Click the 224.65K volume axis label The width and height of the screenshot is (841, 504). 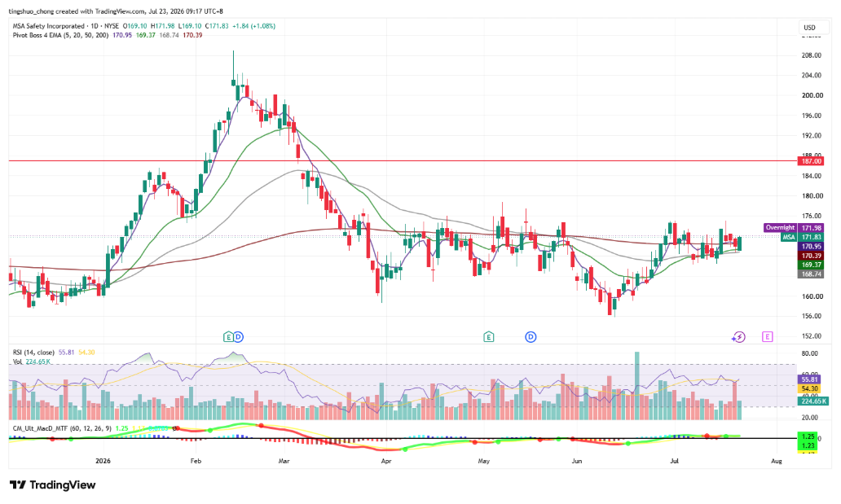[813, 401]
